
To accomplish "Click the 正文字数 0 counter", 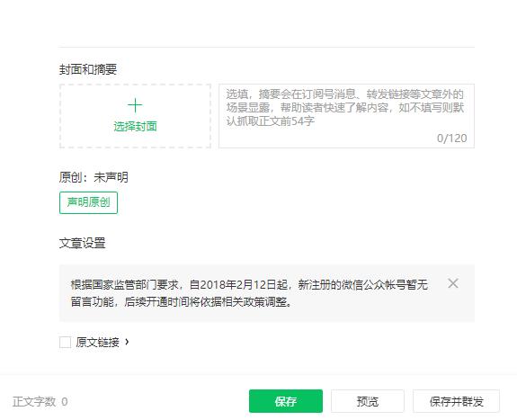I will coord(40,401).
